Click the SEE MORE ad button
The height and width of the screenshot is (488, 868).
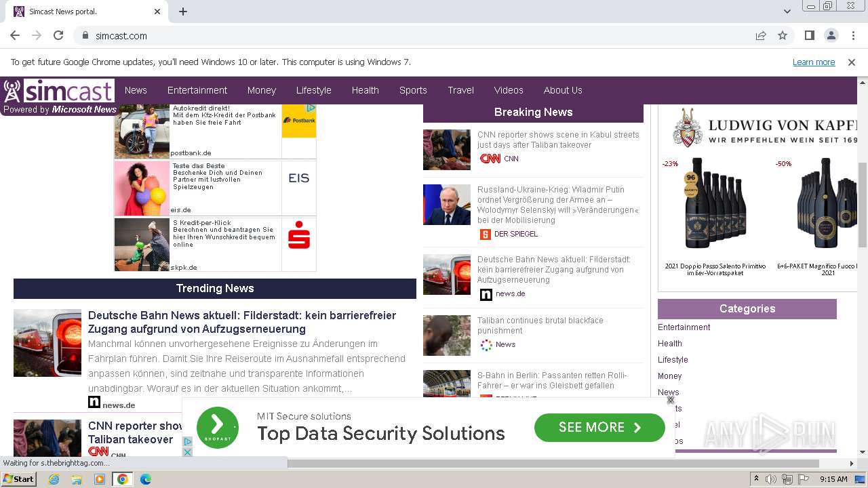tap(599, 428)
